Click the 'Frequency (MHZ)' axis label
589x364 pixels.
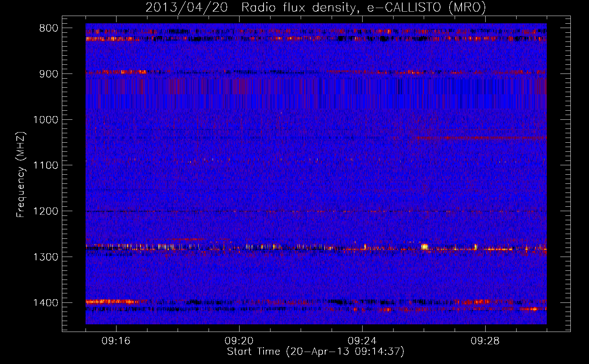point(21,175)
